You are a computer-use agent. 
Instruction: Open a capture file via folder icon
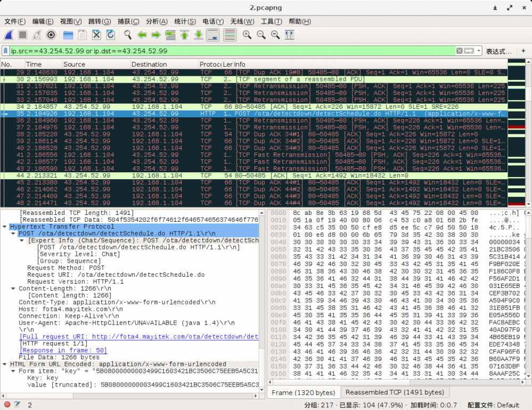(x=68, y=35)
